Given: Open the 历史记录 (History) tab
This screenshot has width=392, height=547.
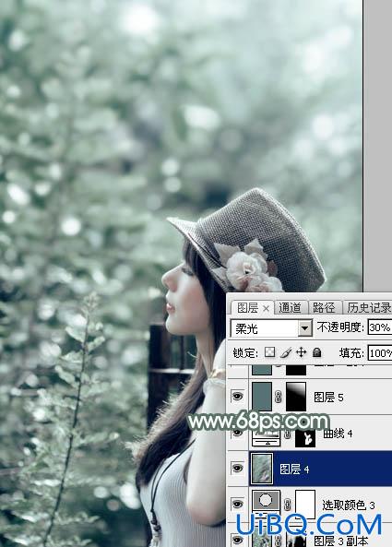Looking at the screenshot, I should click(369, 308).
